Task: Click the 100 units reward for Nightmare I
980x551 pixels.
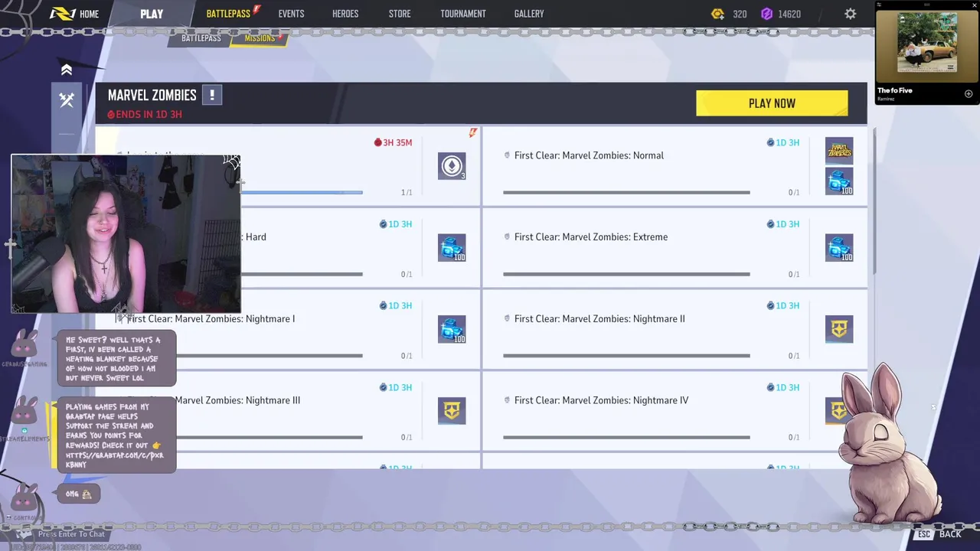Action: 452,329
